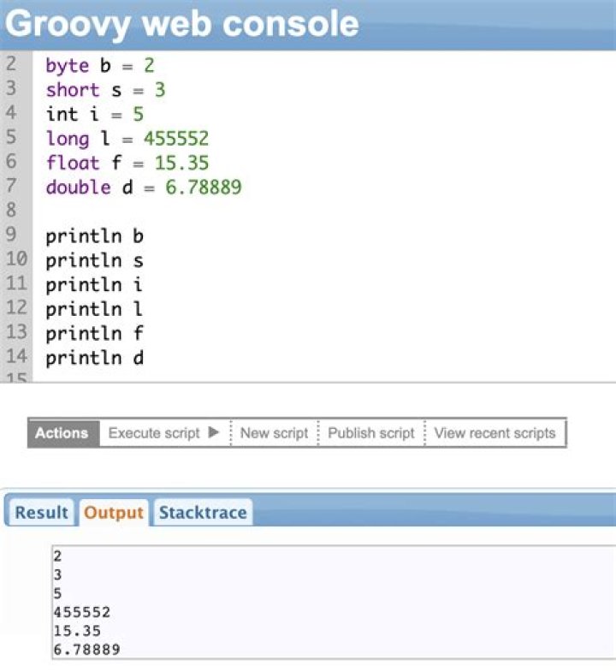Click the 6.78889 line in the output pane

[86, 650]
